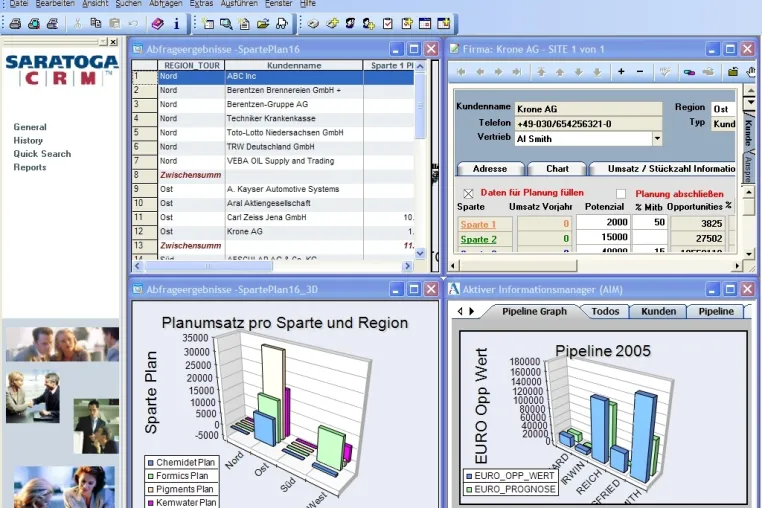Click the plus (add record) icon in Firma window
The width and height of the screenshot is (762, 508).
click(621, 71)
